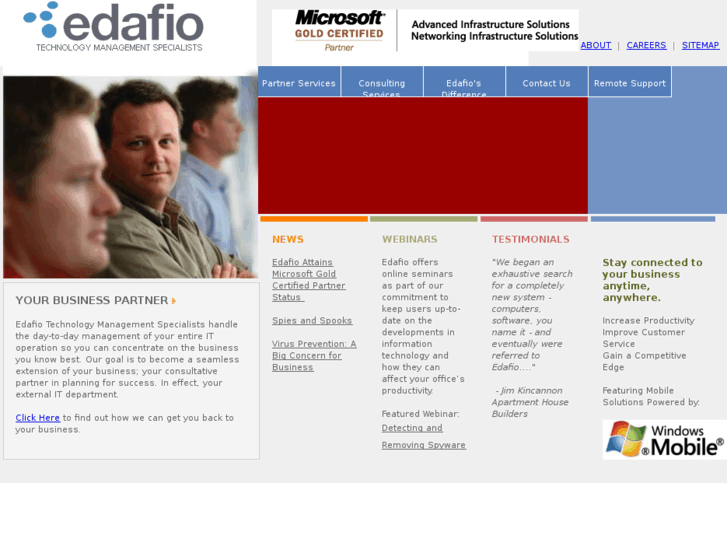
Task: Click the 'Featured Webinar:' label
Action: [x=421, y=414]
